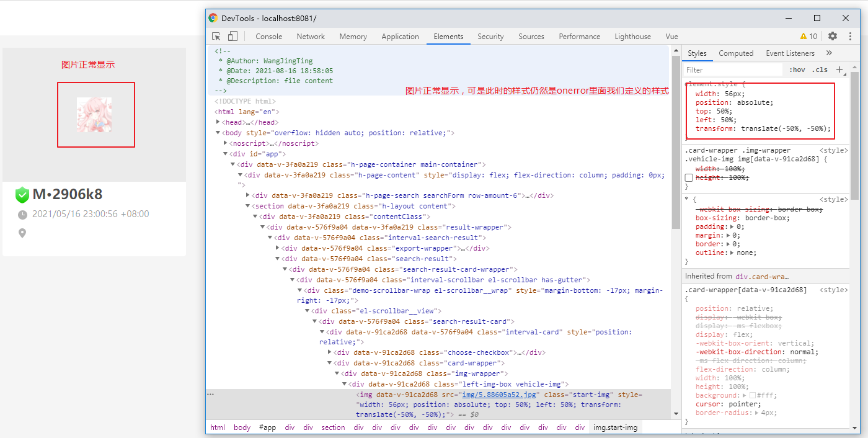Open the Vue devtools tab
This screenshot has width=868, height=438.
(x=672, y=37)
